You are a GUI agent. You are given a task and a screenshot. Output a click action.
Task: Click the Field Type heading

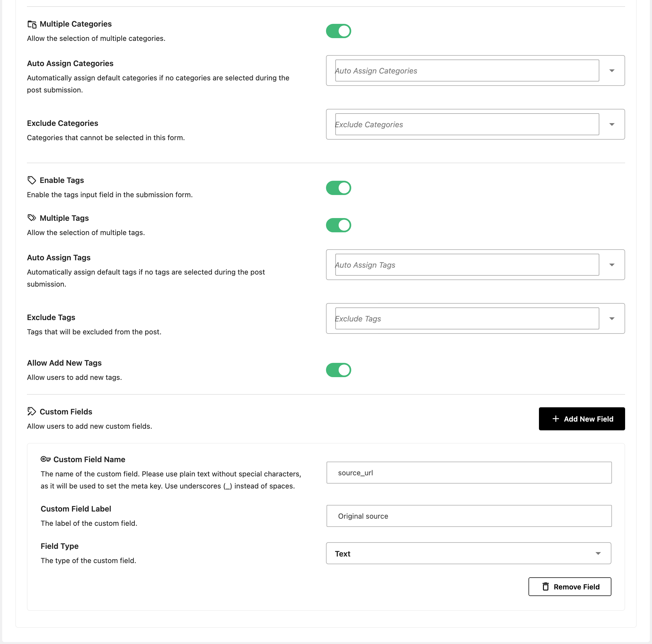click(x=60, y=546)
